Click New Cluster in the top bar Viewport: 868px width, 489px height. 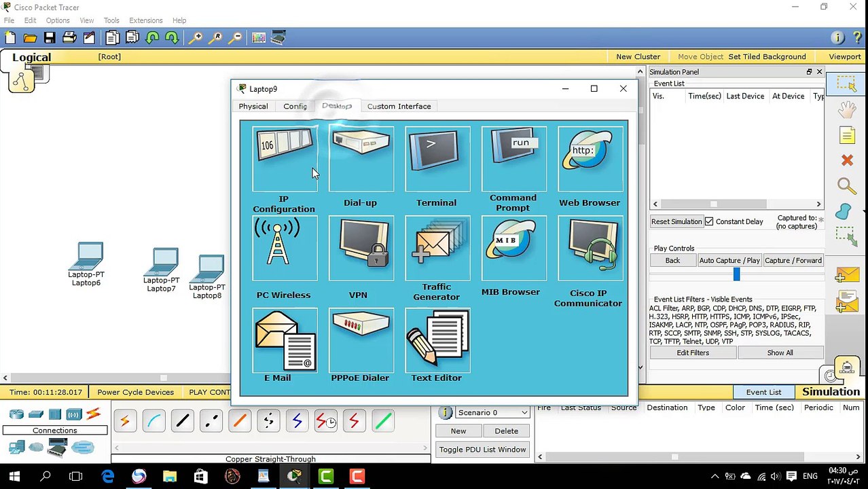(x=638, y=56)
